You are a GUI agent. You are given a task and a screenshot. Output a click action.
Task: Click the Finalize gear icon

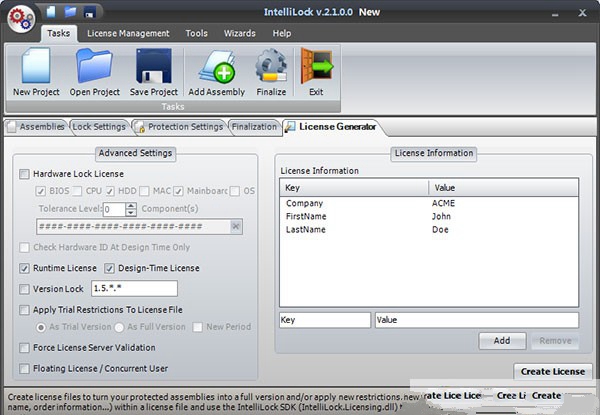271,72
